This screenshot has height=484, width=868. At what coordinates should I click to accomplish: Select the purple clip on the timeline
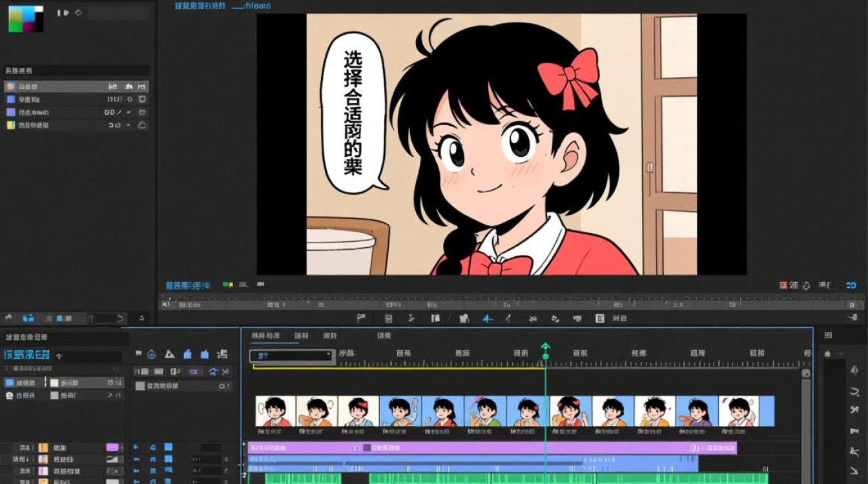(492, 448)
